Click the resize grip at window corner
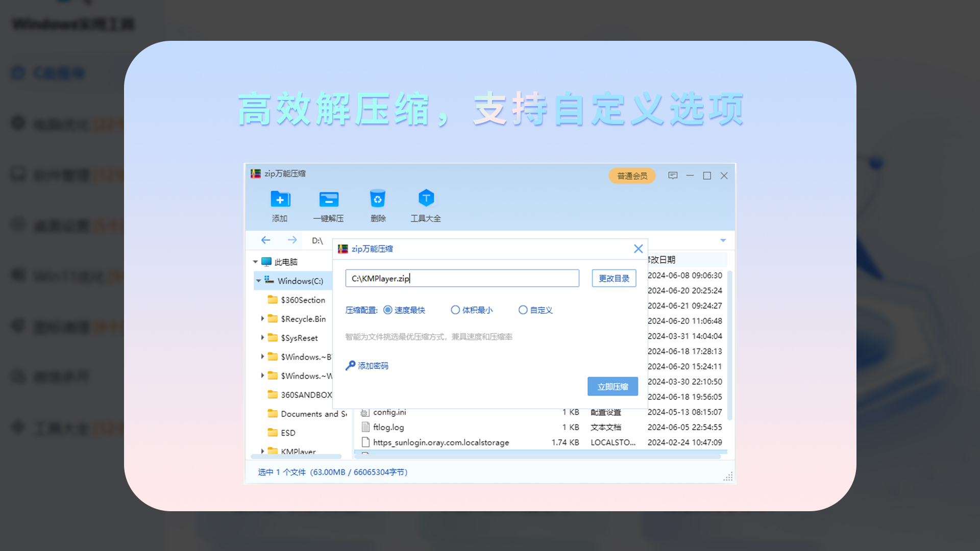The width and height of the screenshot is (980, 551). point(728,477)
